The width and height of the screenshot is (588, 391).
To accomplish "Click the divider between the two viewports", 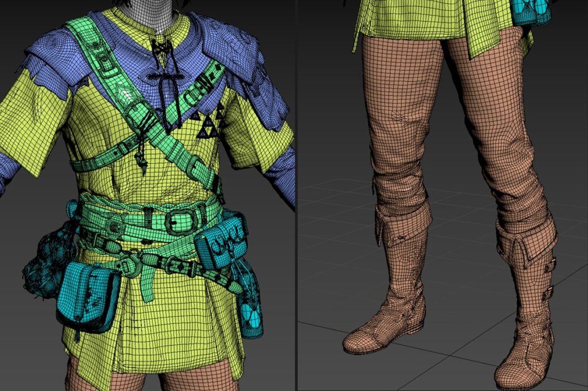I will tap(295, 195).
